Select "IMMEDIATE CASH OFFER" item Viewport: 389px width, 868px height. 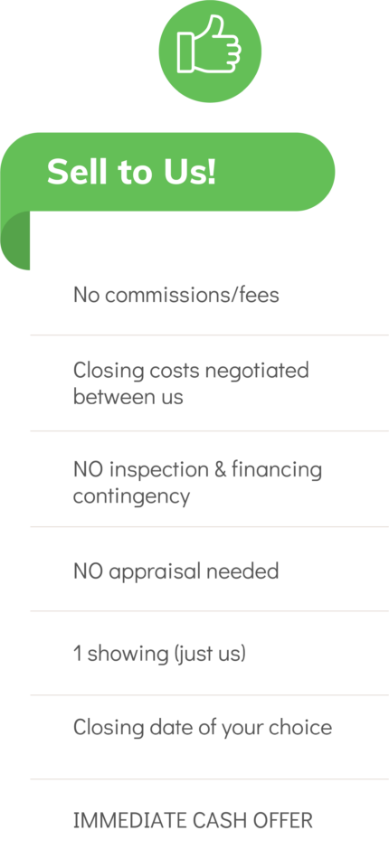(193, 820)
